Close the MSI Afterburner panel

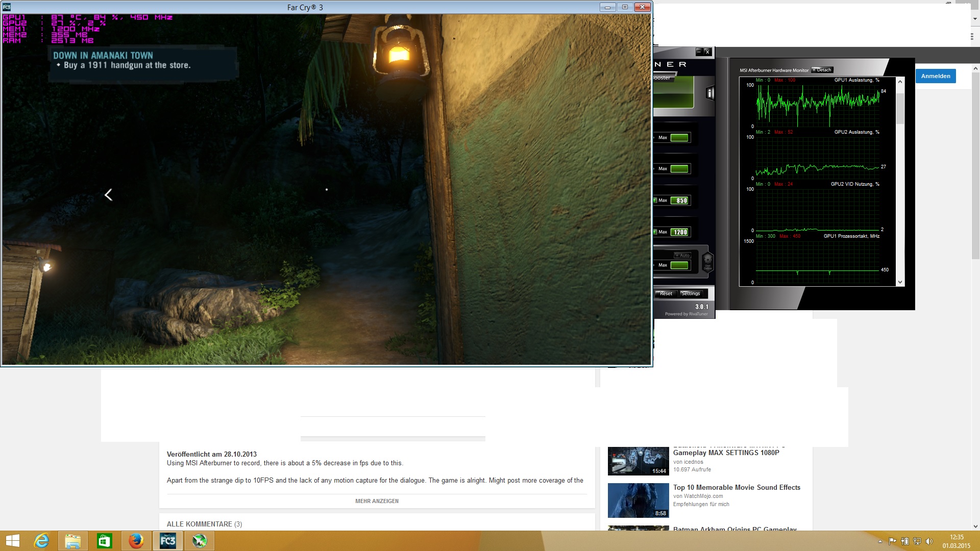(x=707, y=52)
